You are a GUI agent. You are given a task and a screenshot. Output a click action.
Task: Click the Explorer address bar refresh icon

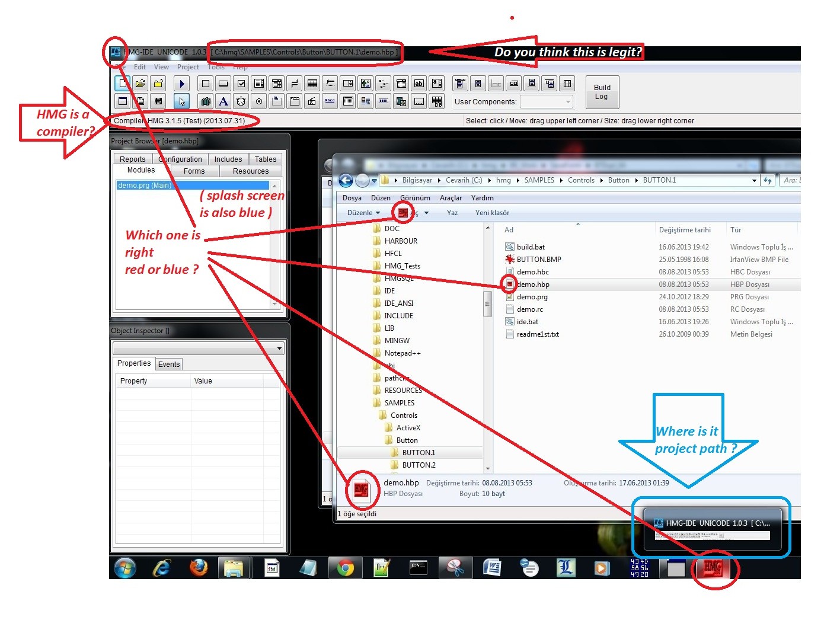coord(768,180)
